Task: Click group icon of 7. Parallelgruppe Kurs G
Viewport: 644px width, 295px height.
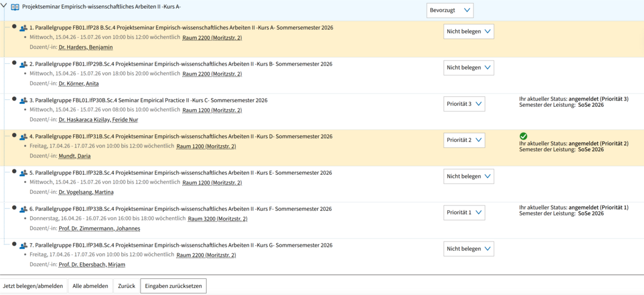Action: click(x=23, y=246)
